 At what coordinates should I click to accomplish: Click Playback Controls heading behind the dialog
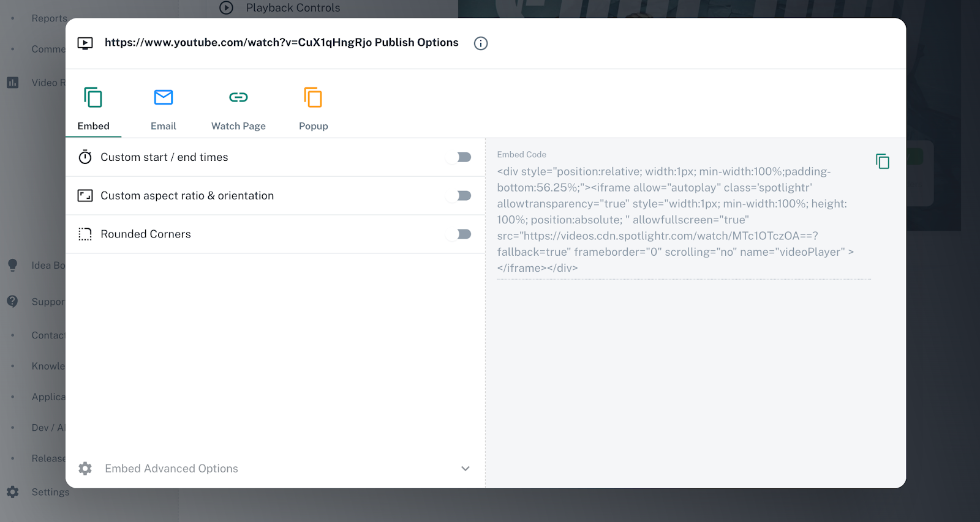click(293, 8)
